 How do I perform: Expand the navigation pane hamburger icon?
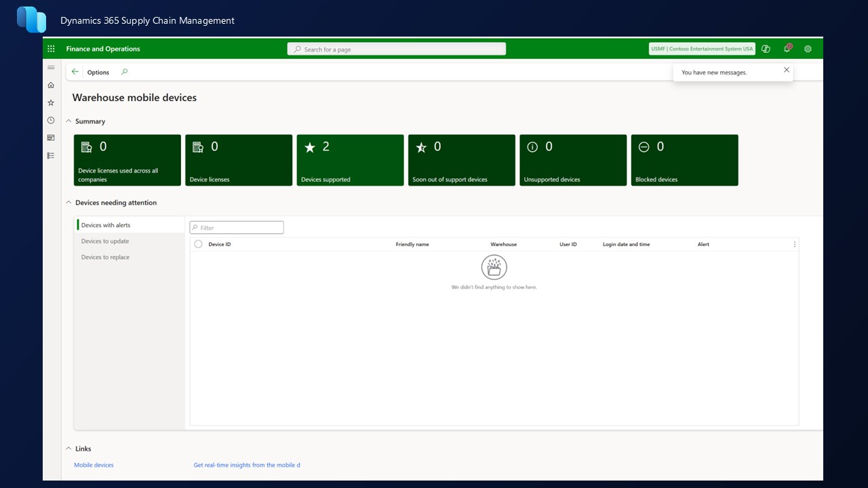click(x=51, y=68)
